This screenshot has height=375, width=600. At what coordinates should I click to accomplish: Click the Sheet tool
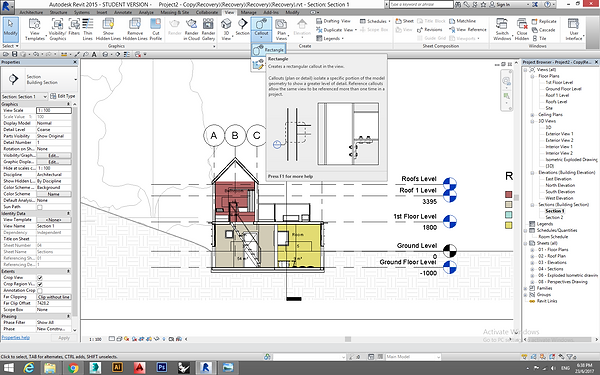point(404,21)
